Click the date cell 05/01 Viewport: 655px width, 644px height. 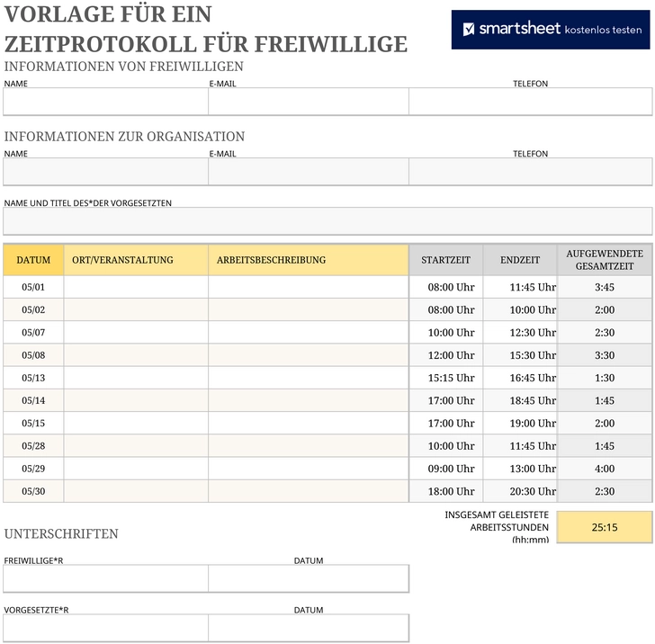pyautogui.click(x=33, y=287)
